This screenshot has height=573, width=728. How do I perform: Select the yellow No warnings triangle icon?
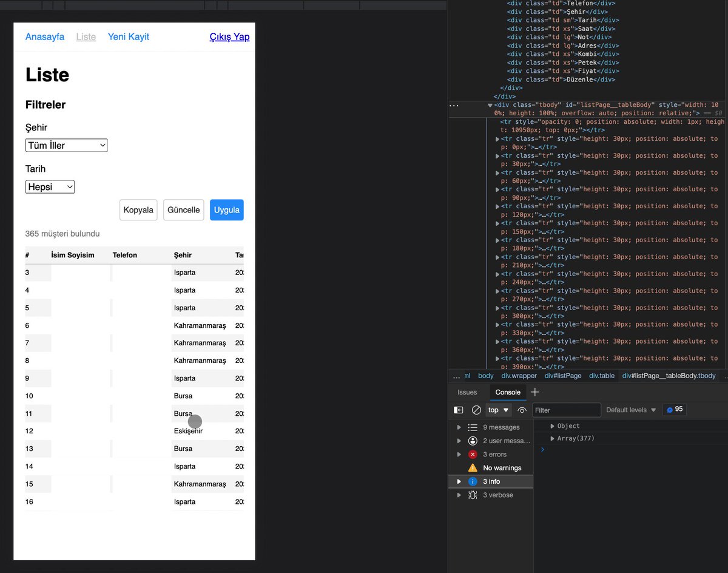tap(473, 468)
